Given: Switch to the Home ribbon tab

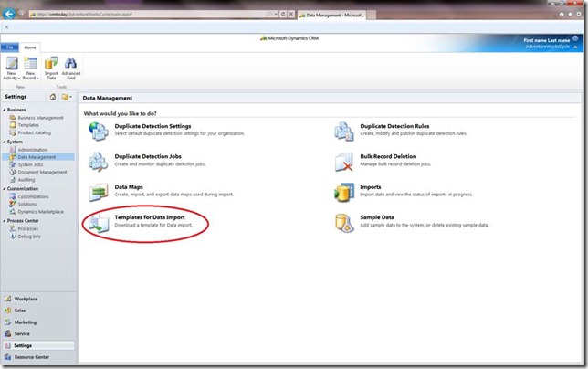Looking at the screenshot, I should tap(30, 47).
